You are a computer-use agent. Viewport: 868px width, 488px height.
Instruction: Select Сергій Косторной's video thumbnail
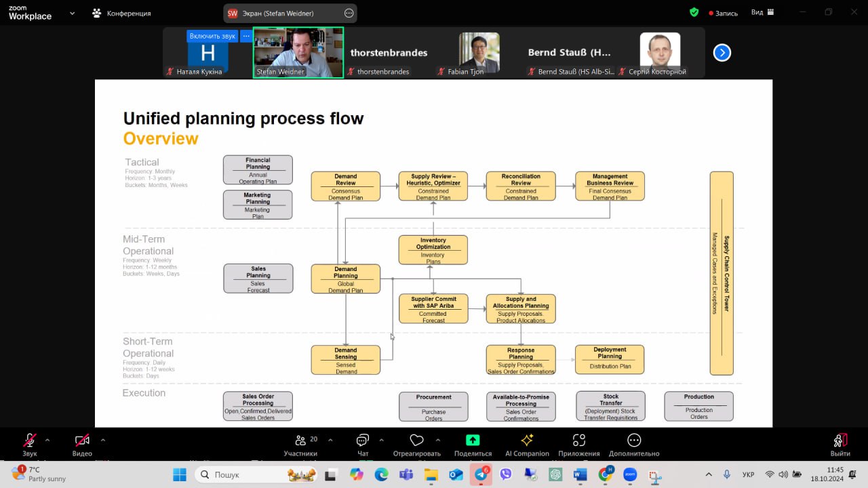click(660, 53)
